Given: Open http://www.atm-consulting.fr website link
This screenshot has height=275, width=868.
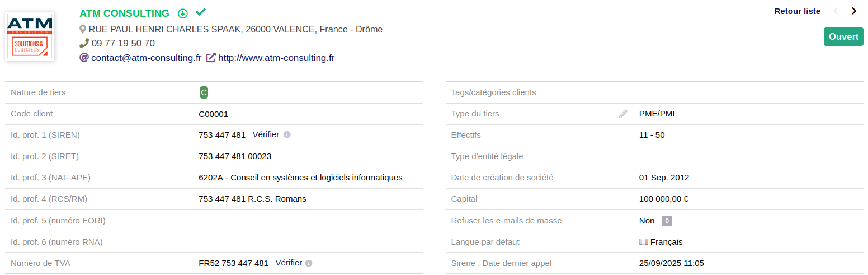Looking at the screenshot, I should click(x=276, y=58).
